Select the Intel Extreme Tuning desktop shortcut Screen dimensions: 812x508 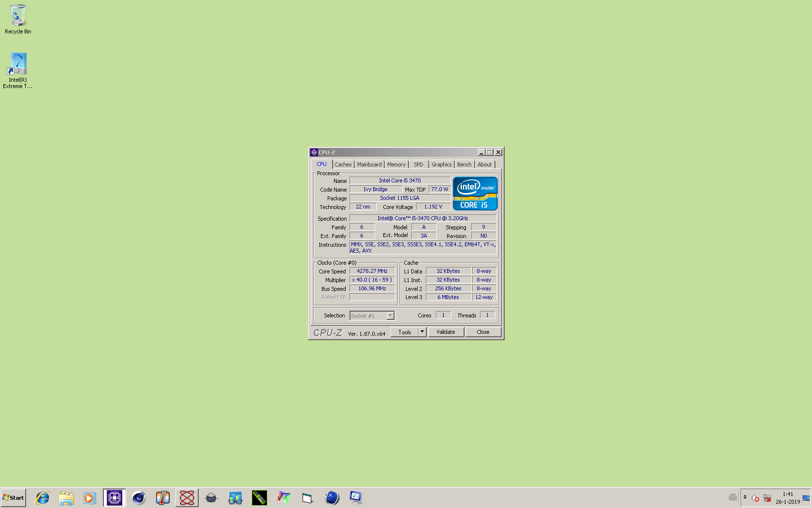click(18, 71)
